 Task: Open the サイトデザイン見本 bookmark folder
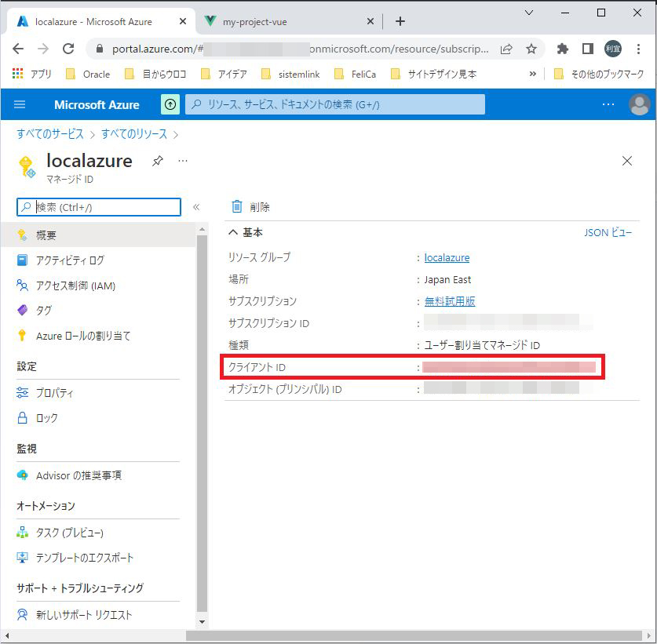coord(433,74)
